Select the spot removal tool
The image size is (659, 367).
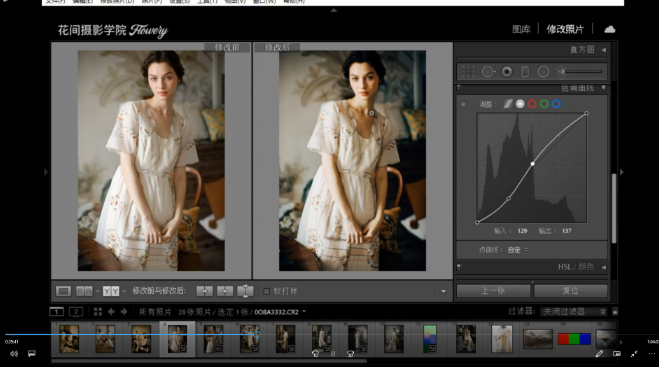click(x=488, y=71)
